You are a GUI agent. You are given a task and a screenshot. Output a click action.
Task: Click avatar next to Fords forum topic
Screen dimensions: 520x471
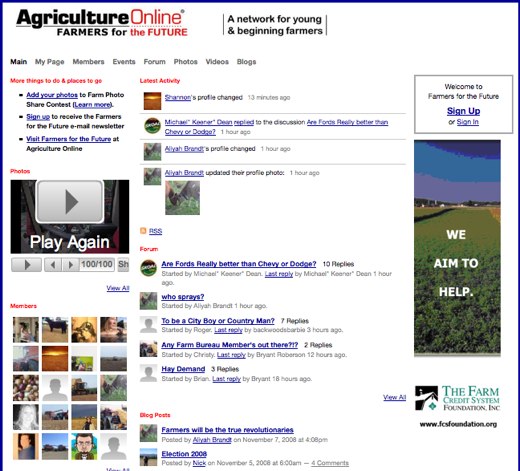(x=148, y=268)
